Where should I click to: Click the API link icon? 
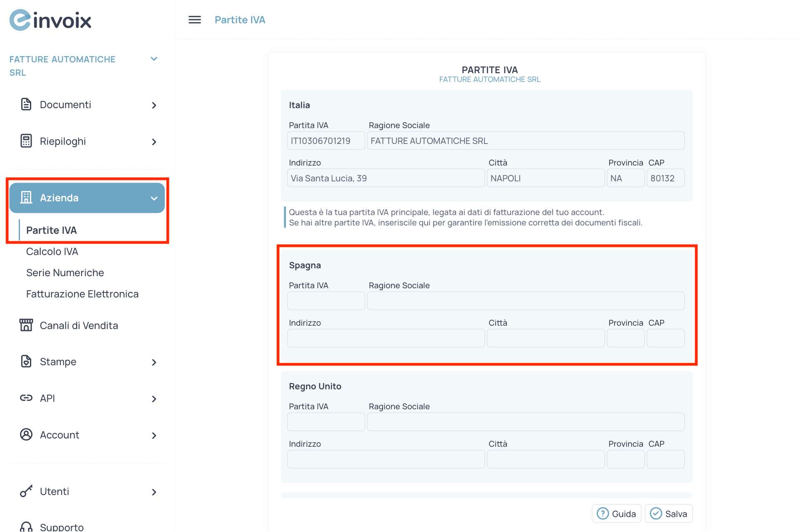(x=26, y=398)
